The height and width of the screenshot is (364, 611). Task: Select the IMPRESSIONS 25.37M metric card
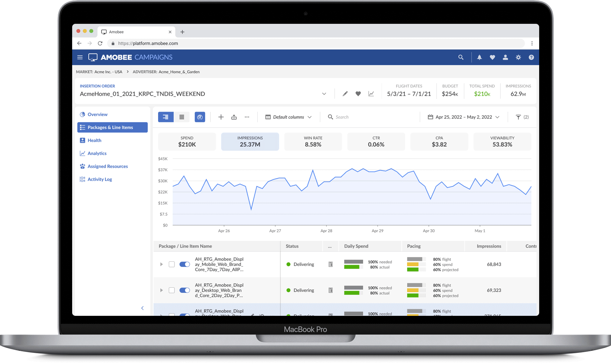[x=250, y=141]
